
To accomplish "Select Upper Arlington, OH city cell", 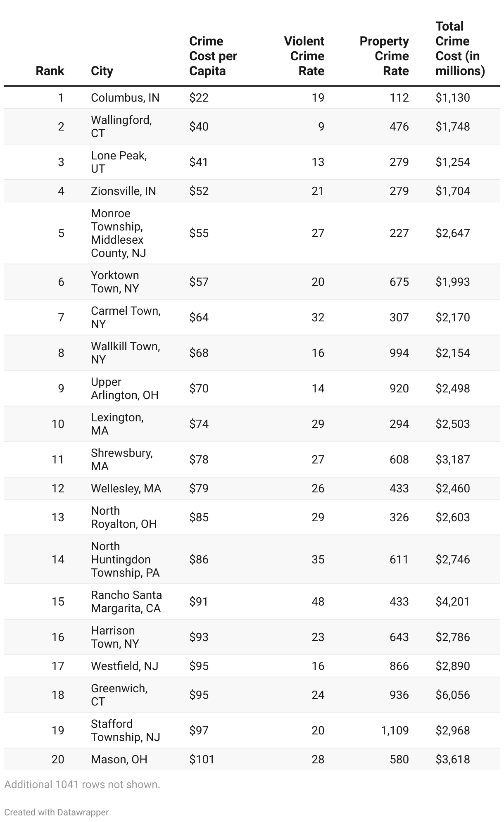I will (x=125, y=388).
